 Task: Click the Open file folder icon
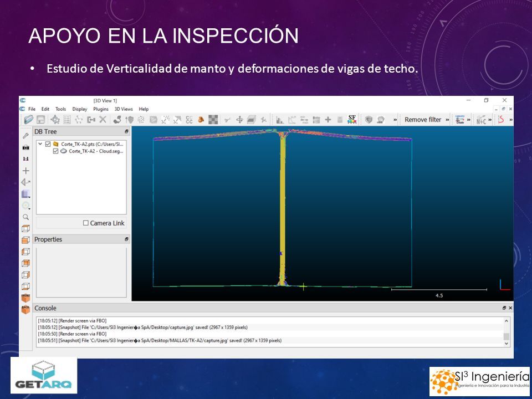(29, 120)
